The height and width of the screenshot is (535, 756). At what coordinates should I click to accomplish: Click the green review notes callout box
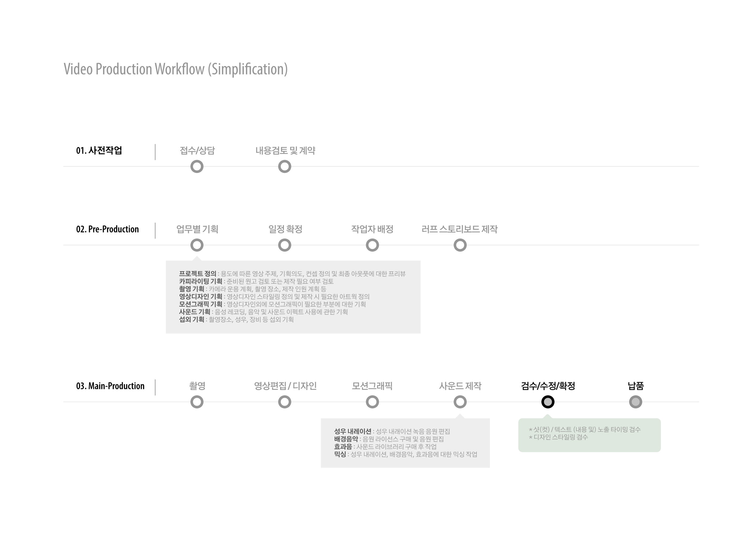(589, 435)
